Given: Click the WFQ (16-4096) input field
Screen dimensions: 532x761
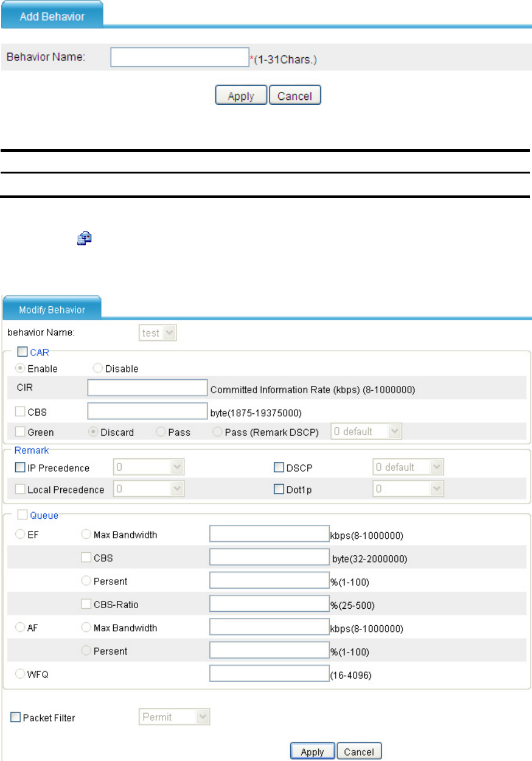Looking at the screenshot, I should [269, 673].
